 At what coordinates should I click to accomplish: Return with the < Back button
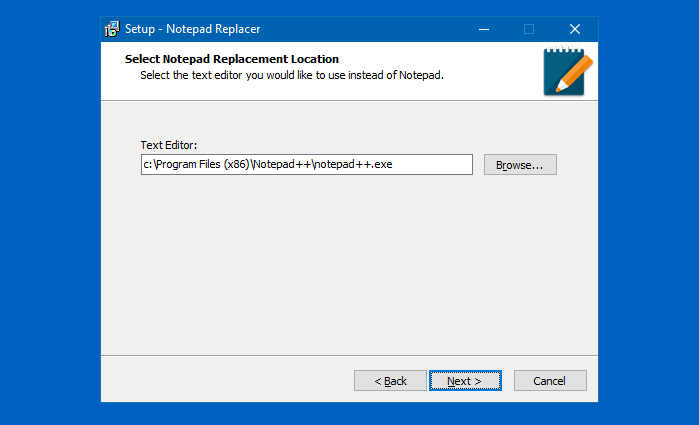coord(390,381)
